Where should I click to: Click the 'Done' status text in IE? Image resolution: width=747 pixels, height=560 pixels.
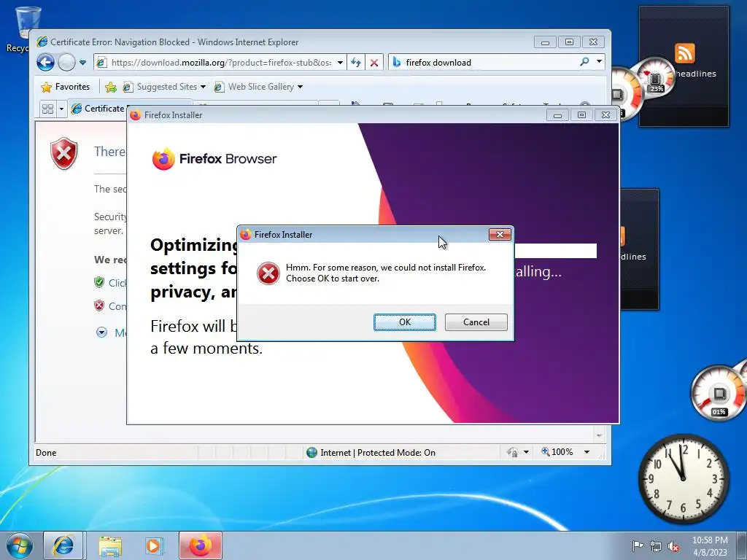46,453
